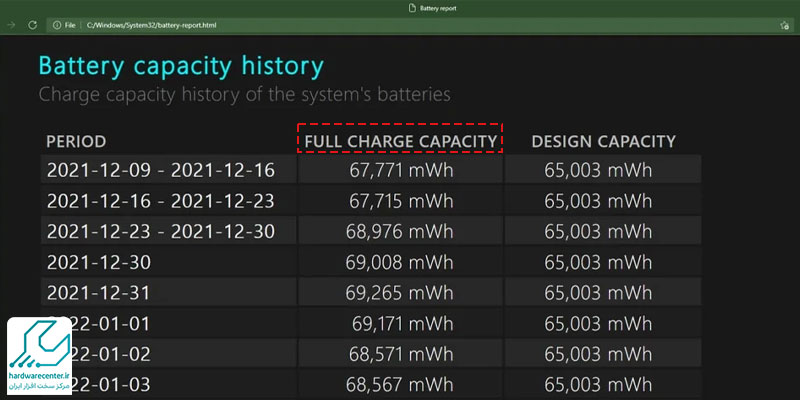Click the 68,976 mWh full charge value
Viewport: 800px width, 400px height.
[x=399, y=232]
